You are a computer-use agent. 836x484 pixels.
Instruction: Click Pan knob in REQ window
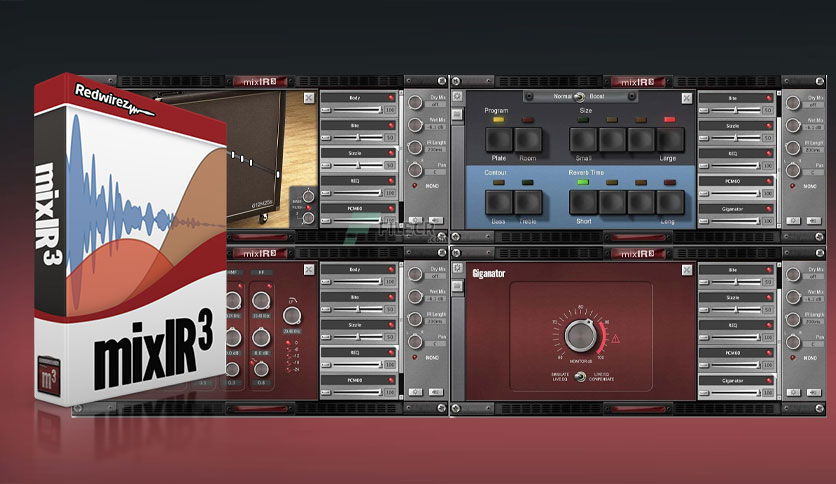tap(415, 341)
